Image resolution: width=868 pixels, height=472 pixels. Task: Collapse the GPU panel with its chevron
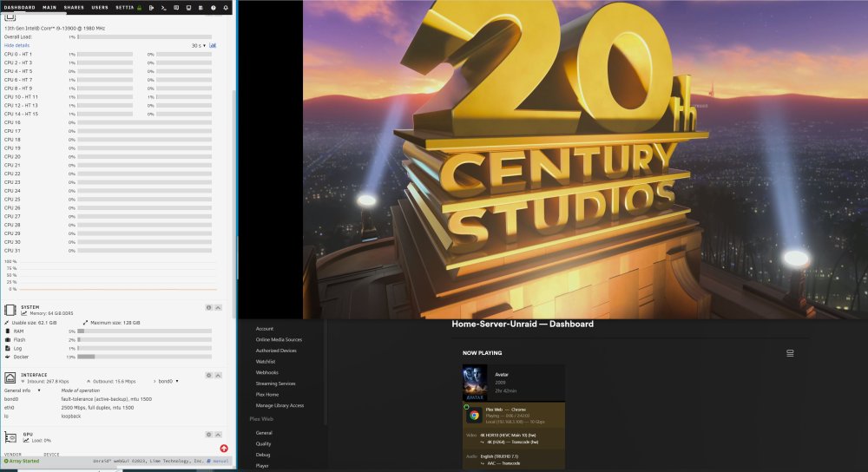click(x=218, y=435)
